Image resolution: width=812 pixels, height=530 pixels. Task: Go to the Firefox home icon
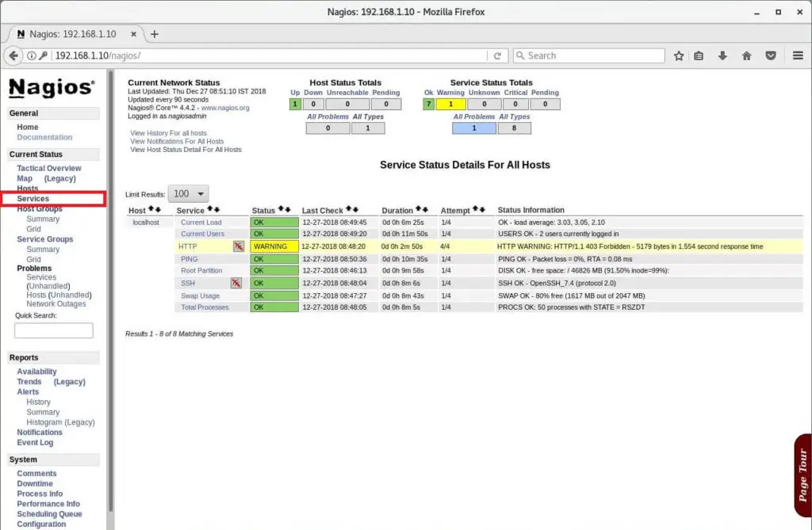tap(746, 55)
